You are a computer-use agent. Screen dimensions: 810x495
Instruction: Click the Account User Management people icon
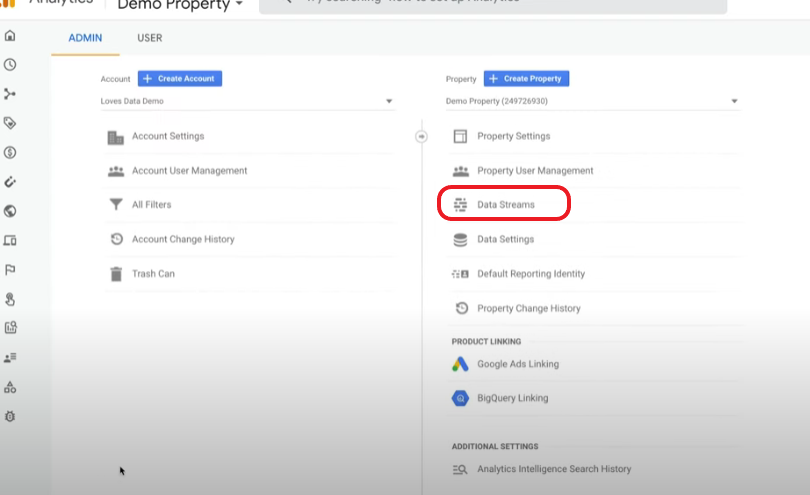click(116, 171)
